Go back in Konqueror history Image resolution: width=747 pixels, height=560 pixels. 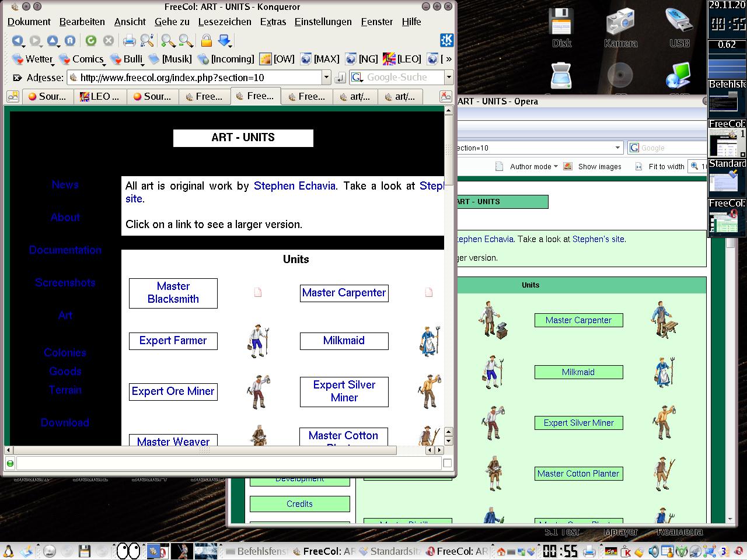[x=18, y=40]
